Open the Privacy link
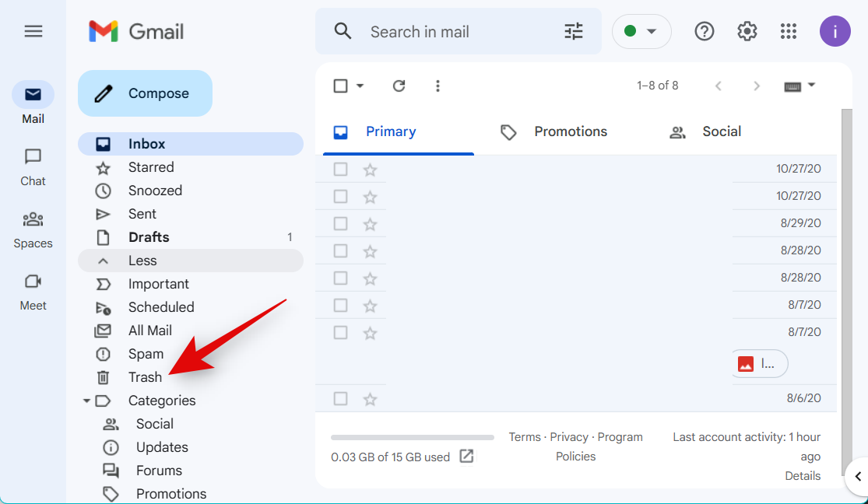 click(569, 437)
